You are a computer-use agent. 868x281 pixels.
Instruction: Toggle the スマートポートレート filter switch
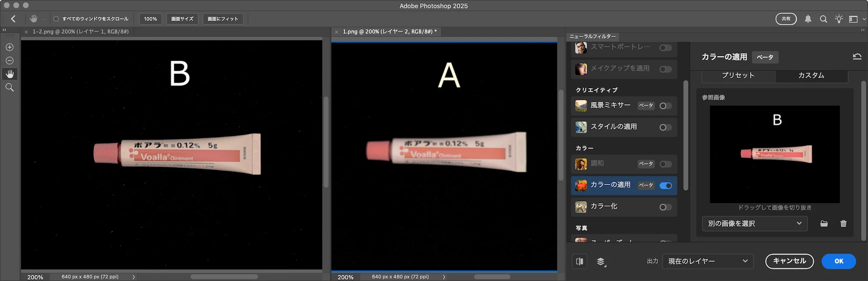coord(666,48)
